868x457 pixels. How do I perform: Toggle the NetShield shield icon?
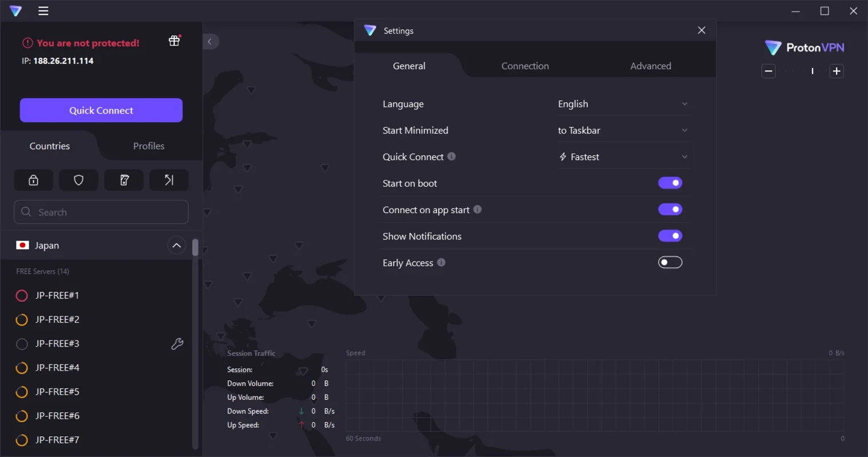pyautogui.click(x=79, y=180)
